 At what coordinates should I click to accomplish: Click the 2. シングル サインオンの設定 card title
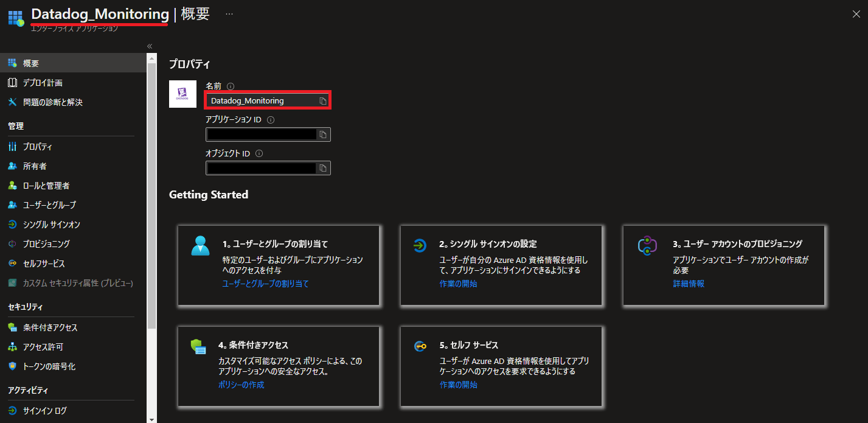pyautogui.click(x=488, y=244)
